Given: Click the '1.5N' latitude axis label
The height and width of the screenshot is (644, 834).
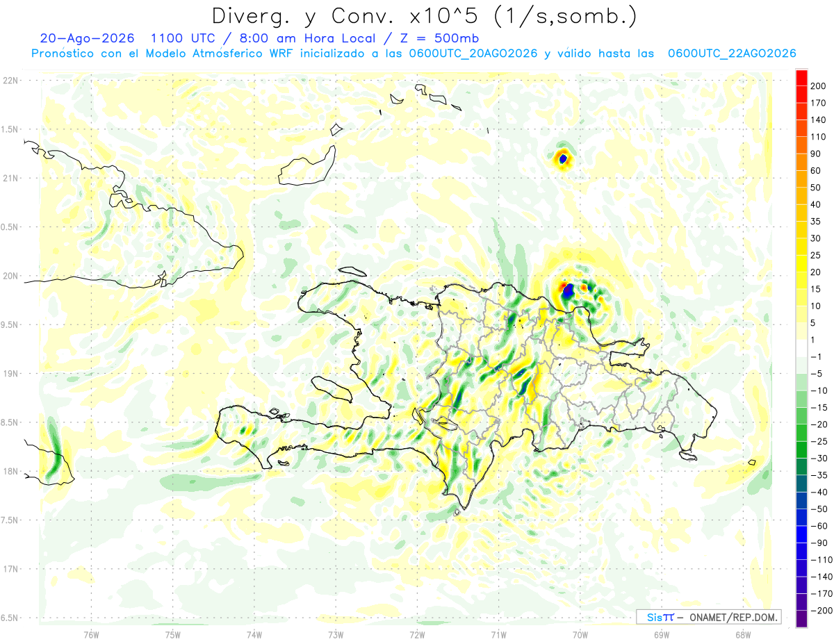Looking at the screenshot, I should pyautogui.click(x=10, y=130).
